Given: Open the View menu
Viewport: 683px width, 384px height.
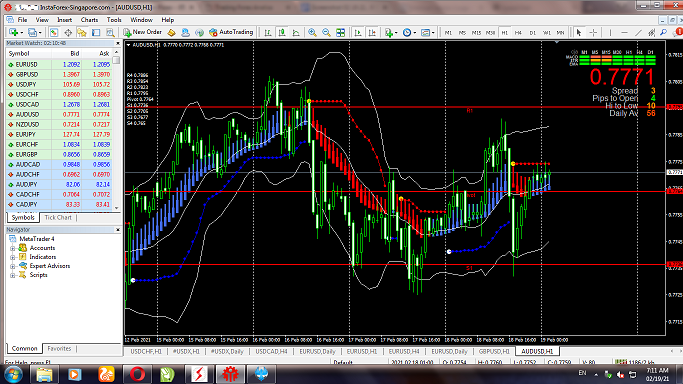Looking at the screenshot, I should (x=42, y=20).
